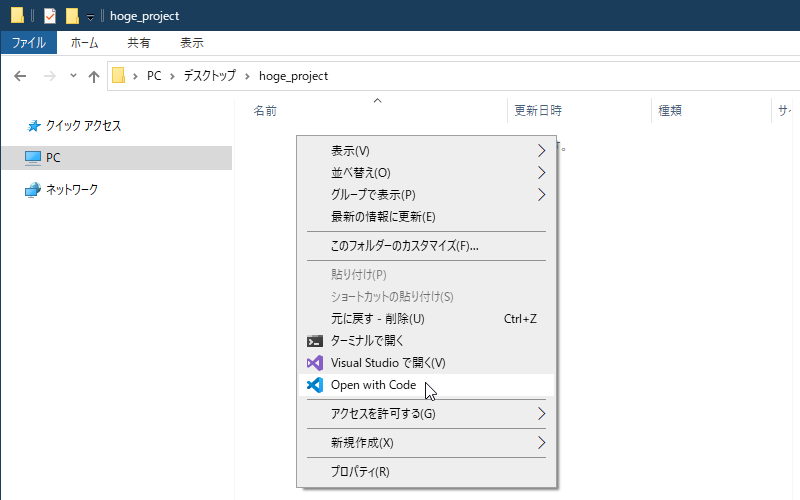
Task: Click chevron after PC in address bar
Action: (172, 77)
